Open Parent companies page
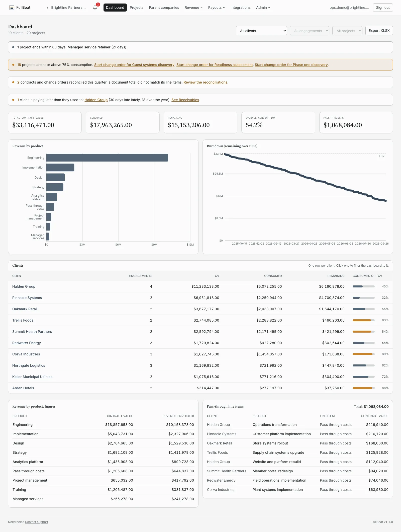401x532 pixels. (164, 8)
